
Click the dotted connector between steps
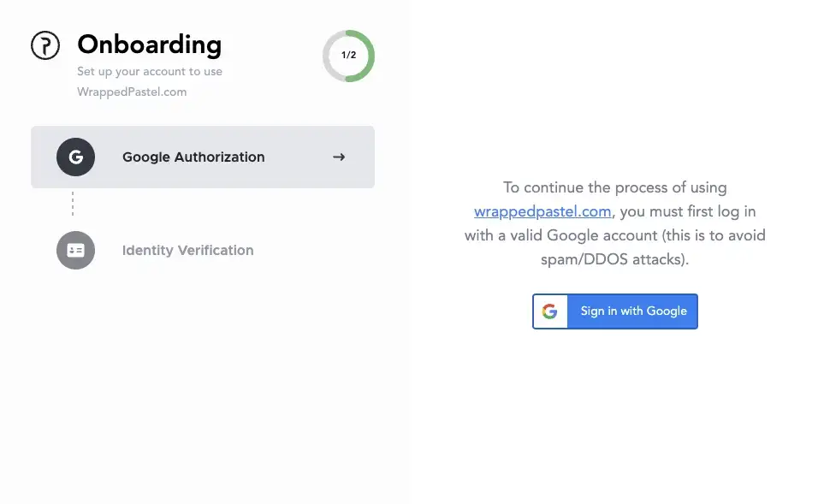73,204
